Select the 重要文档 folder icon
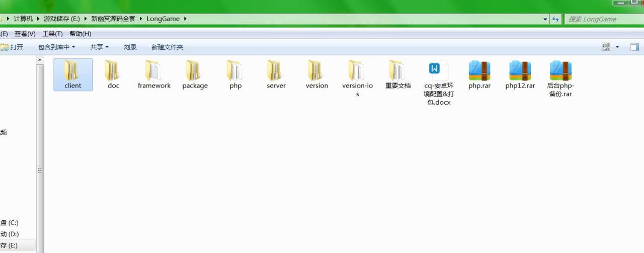The width and height of the screenshot is (644, 253). 398,70
